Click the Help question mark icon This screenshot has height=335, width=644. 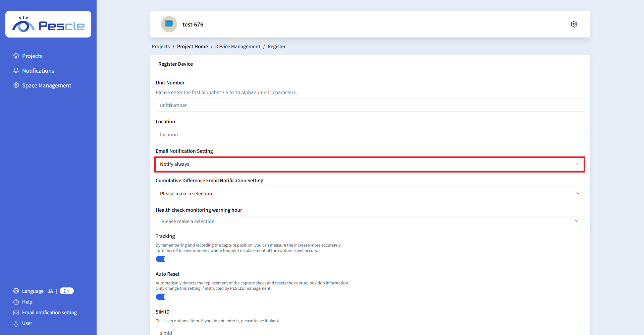point(16,302)
